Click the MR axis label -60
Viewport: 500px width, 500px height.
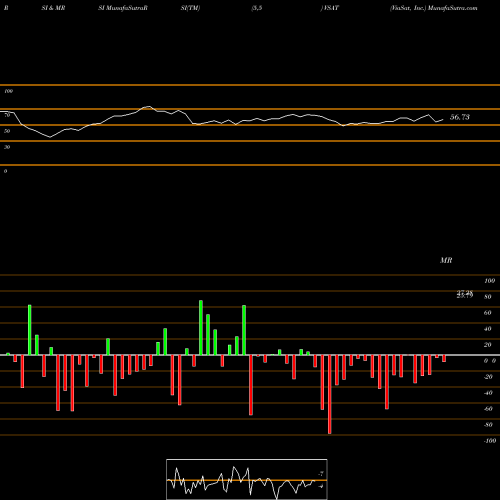point(488,409)
